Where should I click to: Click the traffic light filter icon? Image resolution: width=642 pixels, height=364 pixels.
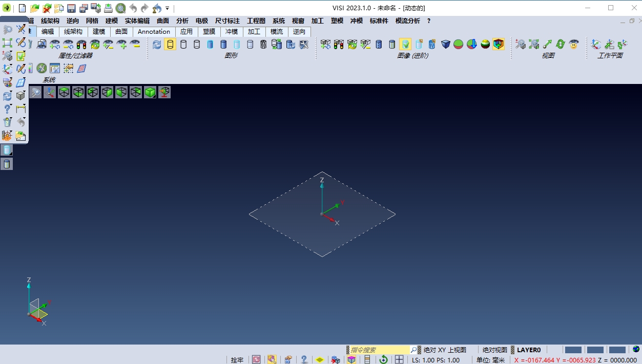pyautogui.click(x=81, y=45)
